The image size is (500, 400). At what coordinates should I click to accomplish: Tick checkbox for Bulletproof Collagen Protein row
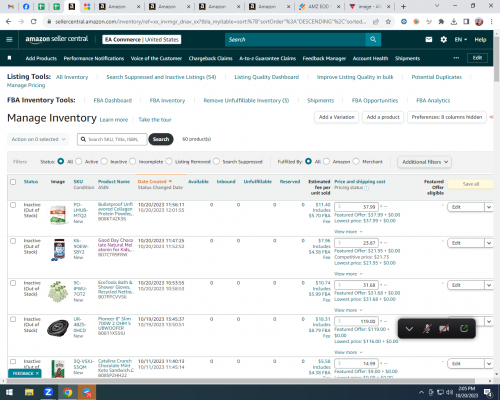click(13, 205)
